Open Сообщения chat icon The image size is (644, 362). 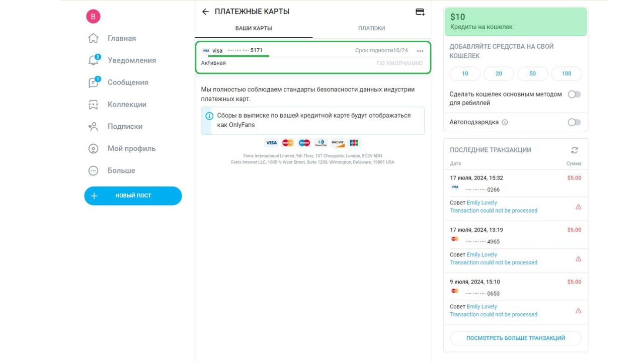(x=93, y=82)
